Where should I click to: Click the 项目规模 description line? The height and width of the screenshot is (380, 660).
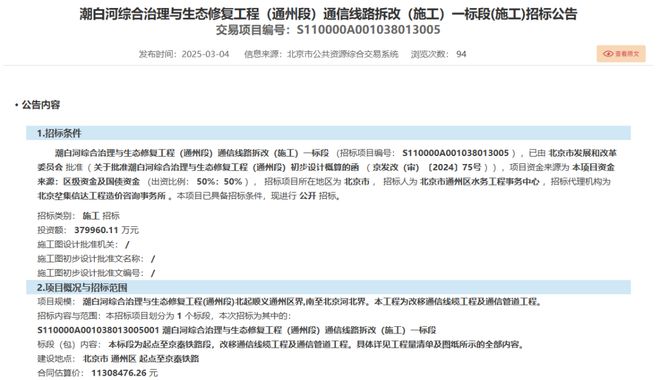click(290, 302)
